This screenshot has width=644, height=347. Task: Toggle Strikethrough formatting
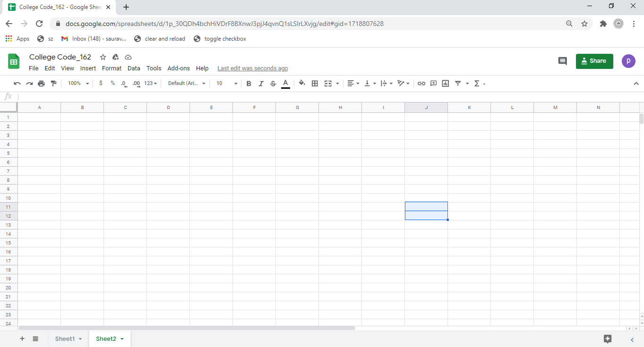(x=273, y=84)
